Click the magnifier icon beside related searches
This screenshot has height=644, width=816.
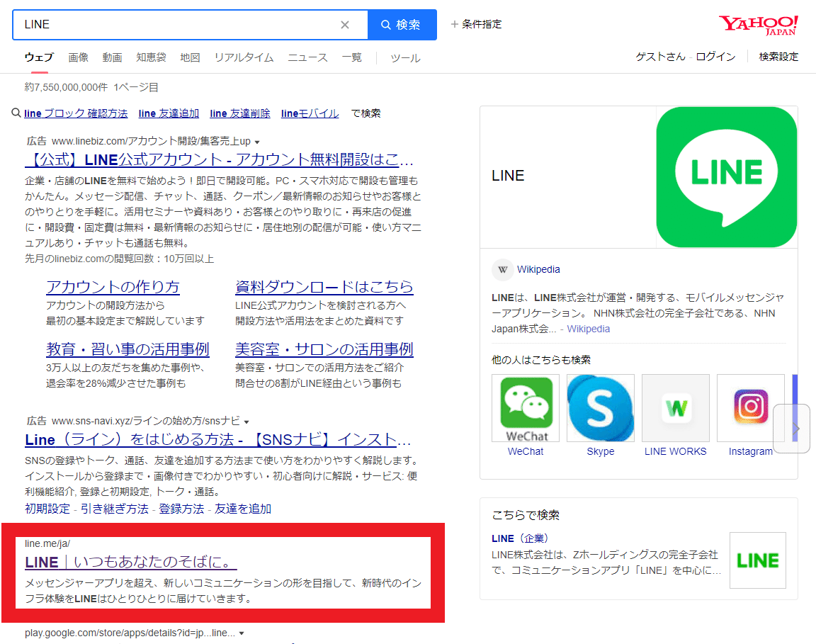(x=16, y=113)
